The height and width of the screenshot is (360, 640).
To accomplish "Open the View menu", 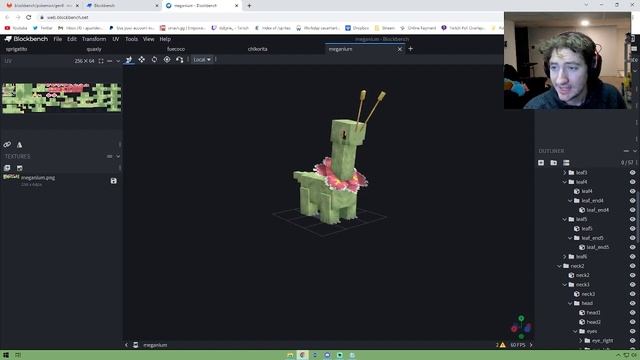I will click(149, 39).
